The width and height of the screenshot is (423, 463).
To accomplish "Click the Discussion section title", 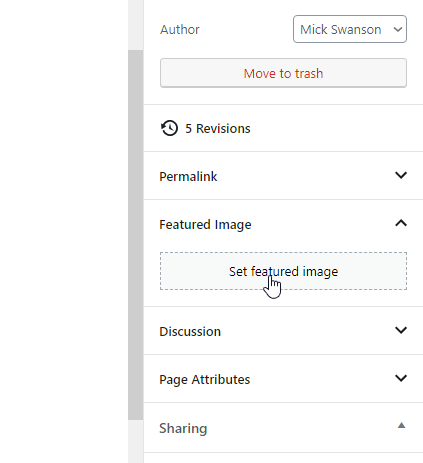I will [x=190, y=332].
